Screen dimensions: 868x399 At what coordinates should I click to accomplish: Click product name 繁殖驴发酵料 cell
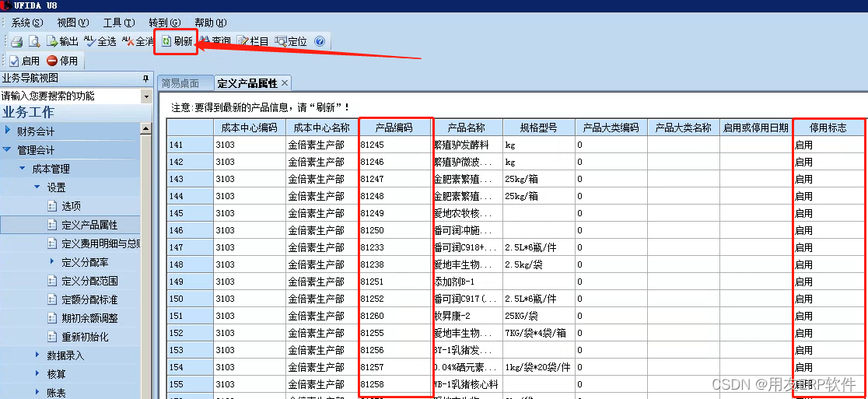coord(467,145)
